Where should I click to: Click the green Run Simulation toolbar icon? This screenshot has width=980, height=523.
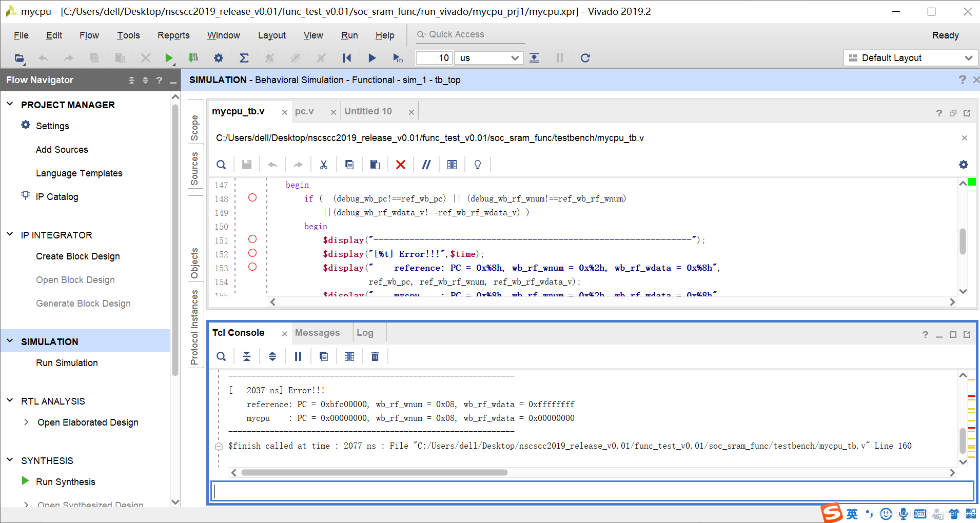(x=168, y=58)
